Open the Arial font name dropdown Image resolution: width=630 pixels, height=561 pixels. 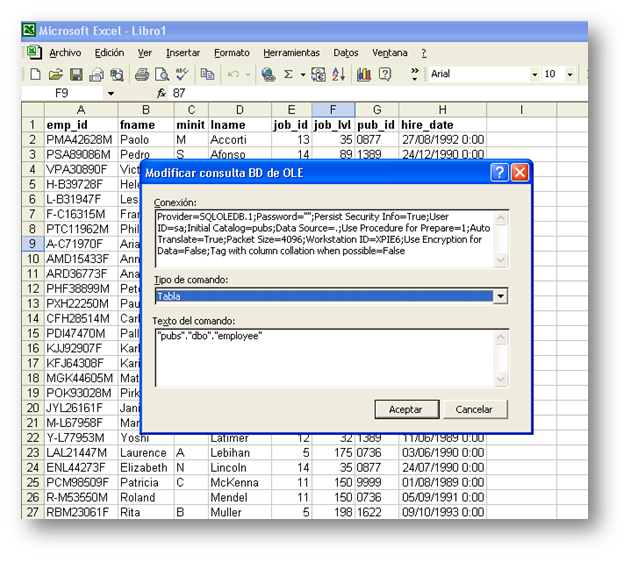(x=534, y=74)
